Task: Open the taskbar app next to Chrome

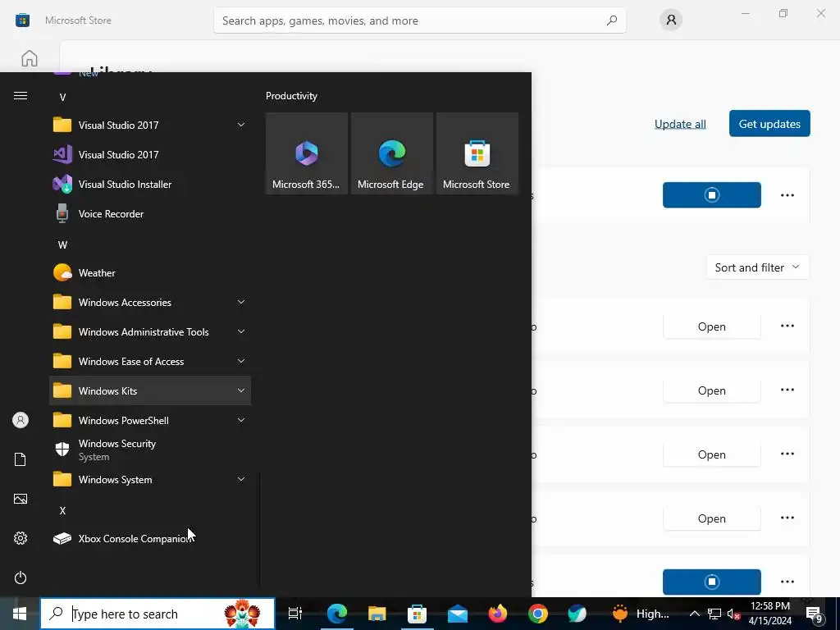Action: coord(577,614)
